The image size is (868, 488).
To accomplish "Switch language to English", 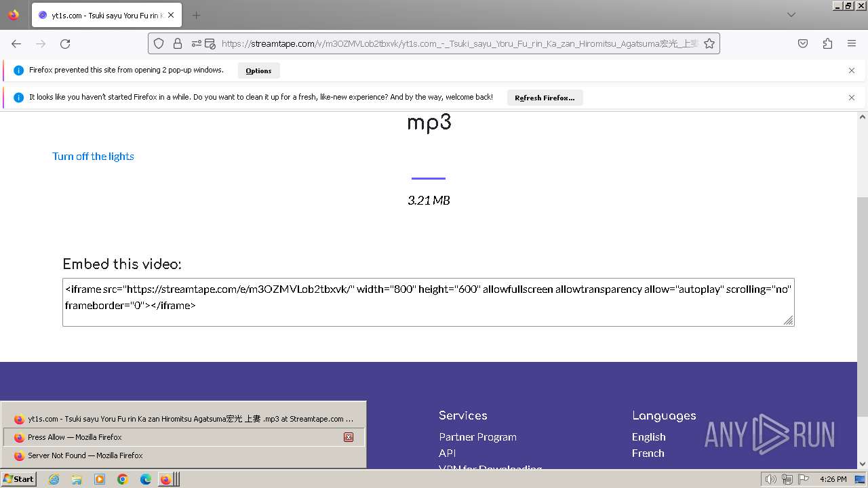I will point(648,437).
